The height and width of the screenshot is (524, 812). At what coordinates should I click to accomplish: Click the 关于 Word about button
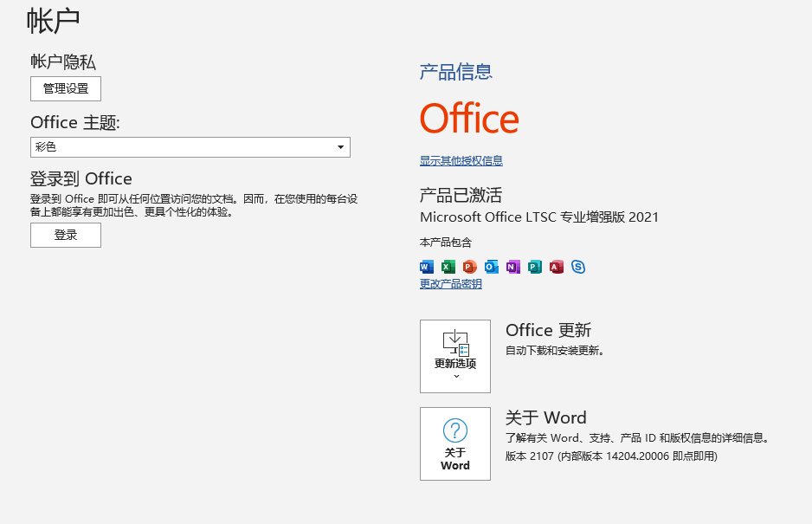point(455,443)
